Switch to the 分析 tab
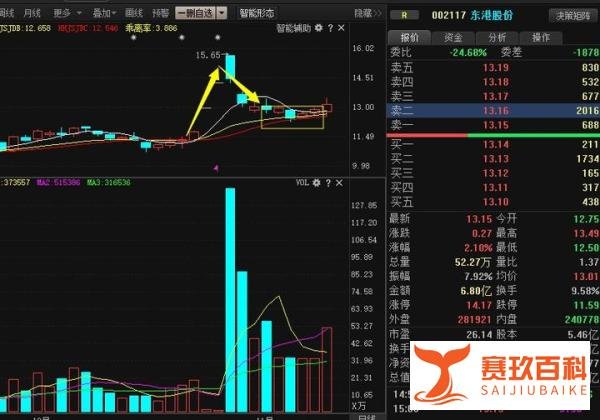The image size is (600, 420). tap(497, 37)
